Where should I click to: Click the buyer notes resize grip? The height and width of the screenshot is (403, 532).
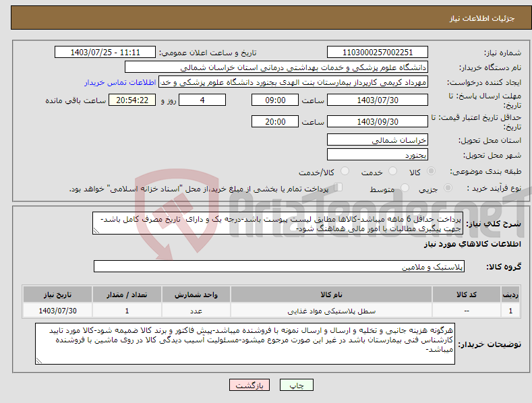pos(39,361)
